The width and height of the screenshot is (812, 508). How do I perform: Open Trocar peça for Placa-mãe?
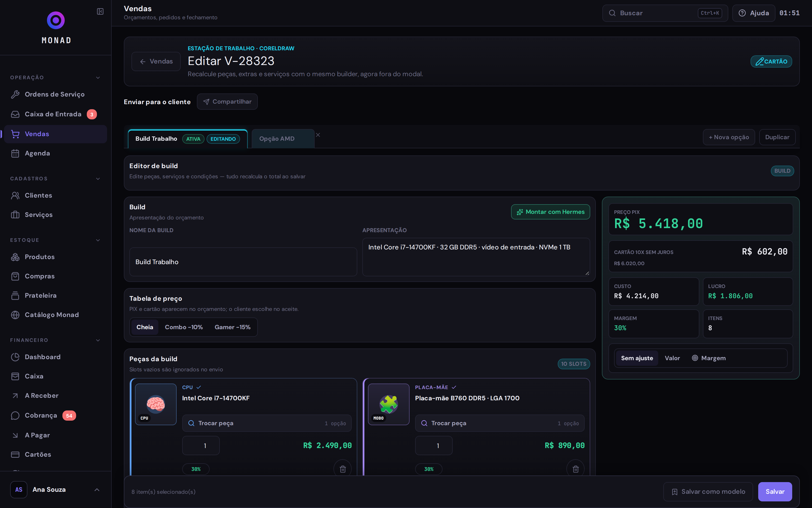tap(500, 423)
